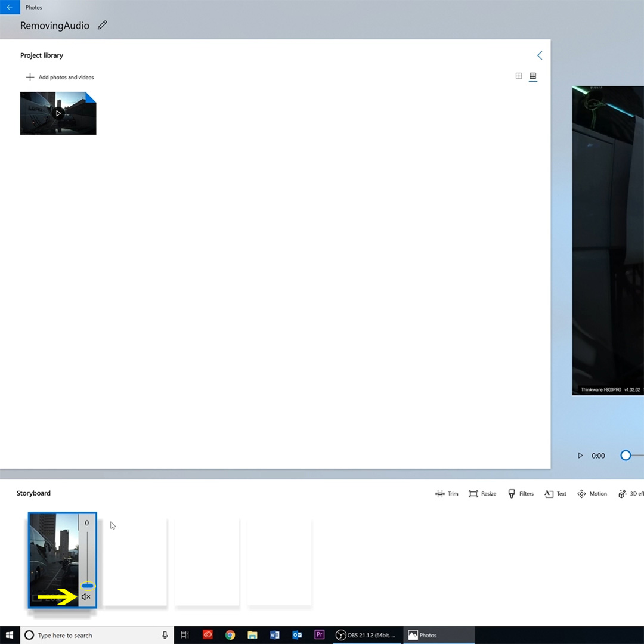
Task: Click the preview seek slider handle
Action: click(x=626, y=456)
